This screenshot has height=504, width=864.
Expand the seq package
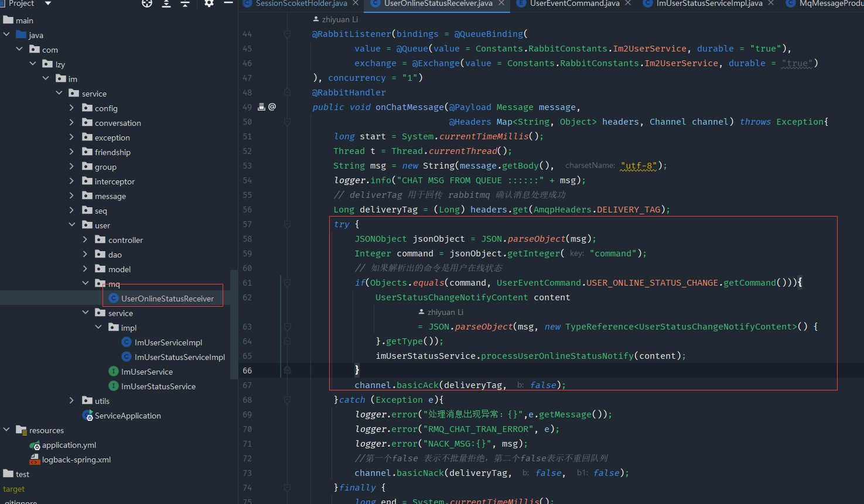click(71, 210)
